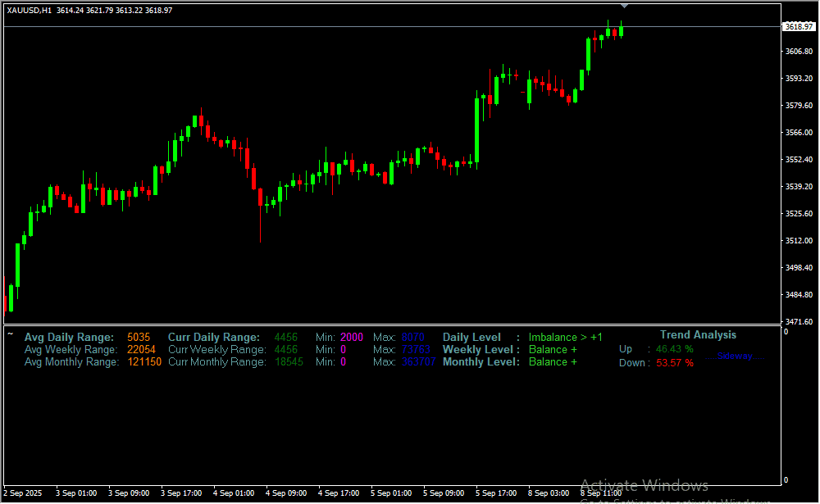Select the Sideway trend label
Image resolution: width=820 pixels, height=504 pixels.
pyautogui.click(x=734, y=356)
